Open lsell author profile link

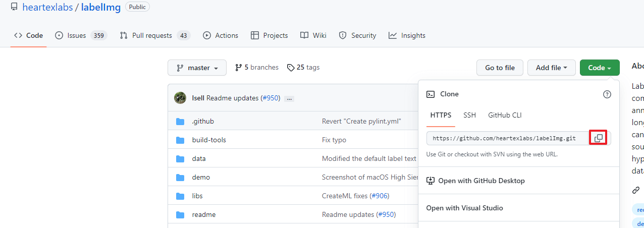198,98
